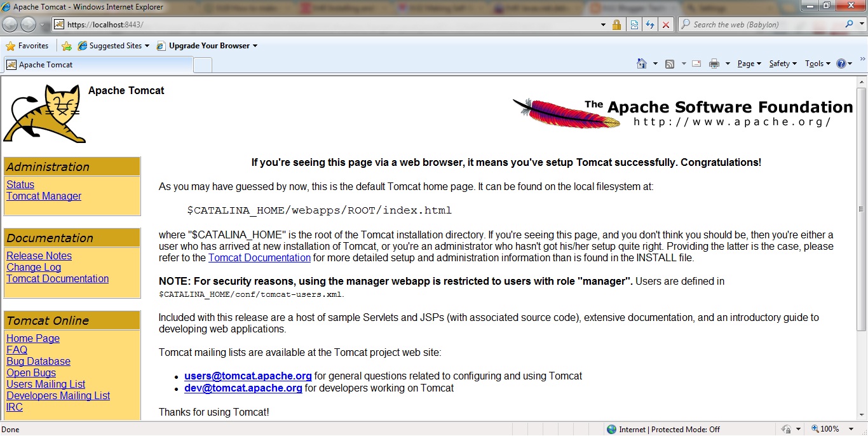This screenshot has height=436, width=868.
Task: Open the search provider dropdown arrow
Action: [x=860, y=25]
